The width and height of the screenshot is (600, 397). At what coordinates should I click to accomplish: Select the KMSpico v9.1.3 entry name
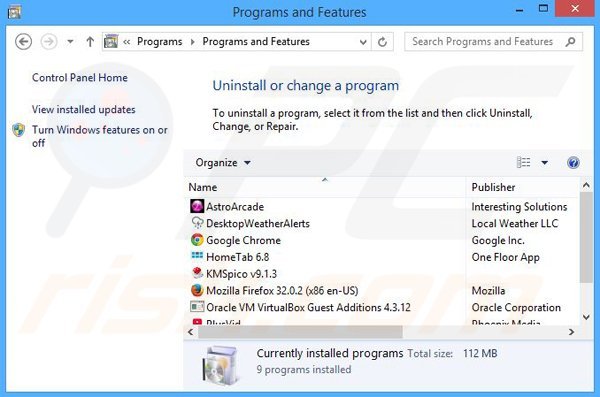[241, 274]
